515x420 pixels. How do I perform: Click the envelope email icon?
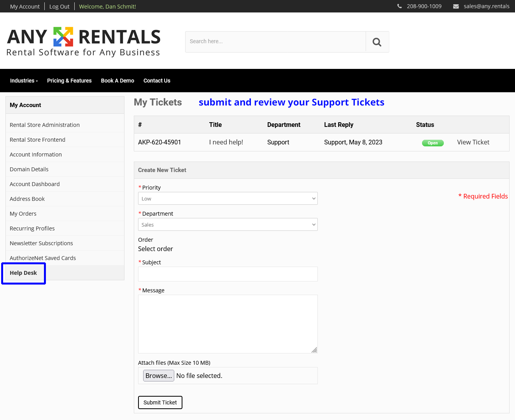point(456,6)
